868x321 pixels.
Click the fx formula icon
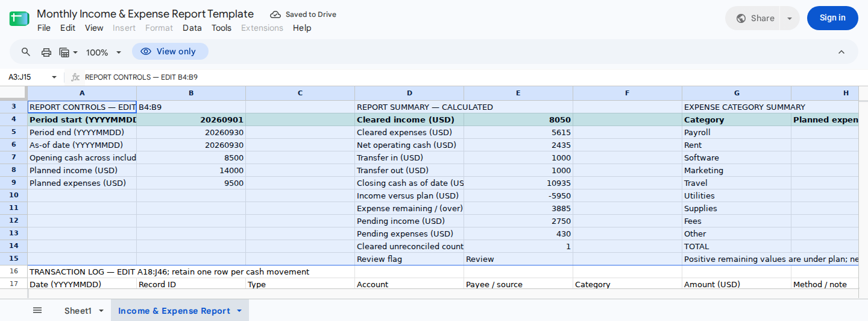pos(75,77)
